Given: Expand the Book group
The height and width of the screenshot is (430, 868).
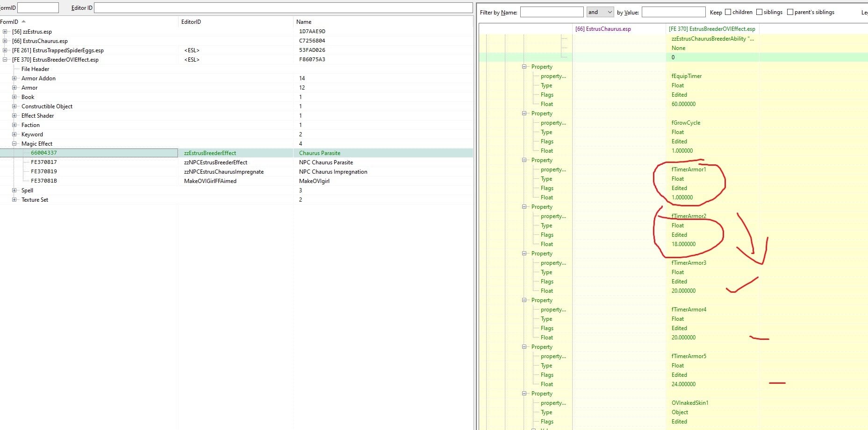Looking at the screenshot, I should pos(14,97).
